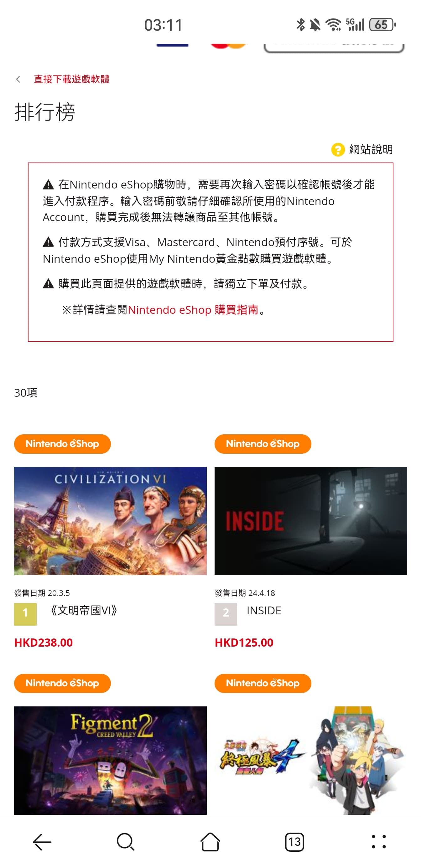
Task: Open the browser search magnifier icon
Action: [126, 842]
